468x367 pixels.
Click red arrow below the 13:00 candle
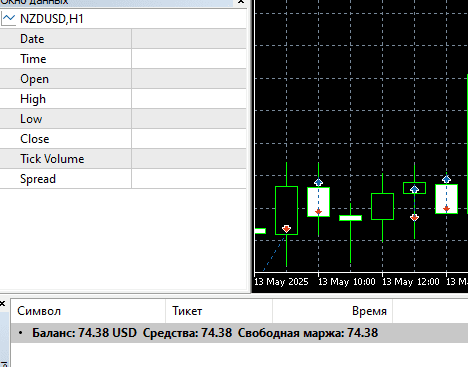(x=414, y=218)
